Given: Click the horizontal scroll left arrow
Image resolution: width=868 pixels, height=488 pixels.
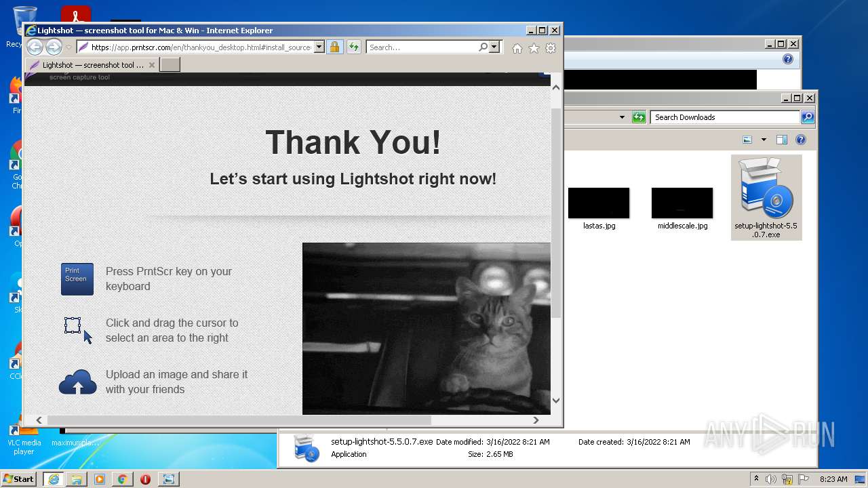Looking at the screenshot, I should tap(39, 420).
